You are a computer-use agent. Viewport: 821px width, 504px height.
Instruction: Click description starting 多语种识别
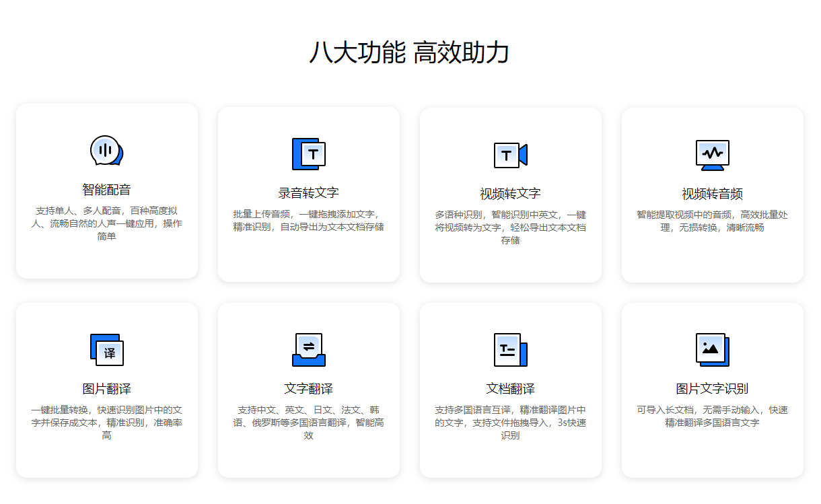tap(511, 227)
